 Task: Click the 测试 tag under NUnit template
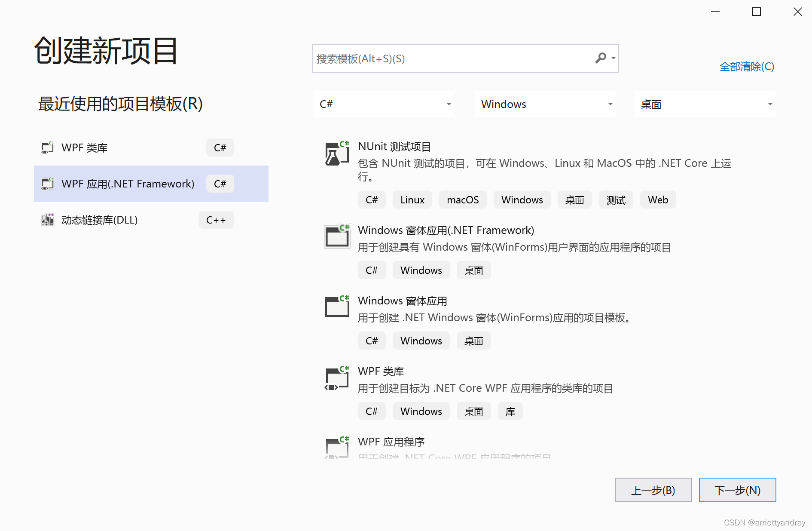tap(616, 200)
